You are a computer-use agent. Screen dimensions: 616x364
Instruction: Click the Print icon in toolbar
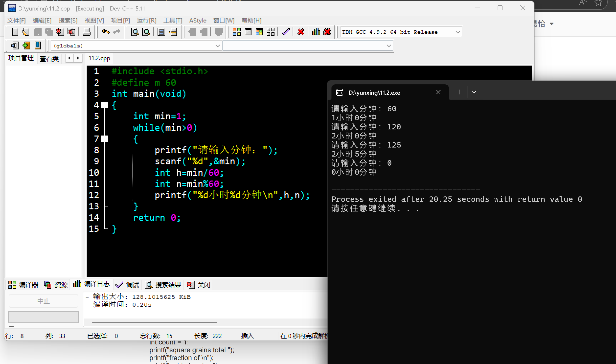point(86,32)
